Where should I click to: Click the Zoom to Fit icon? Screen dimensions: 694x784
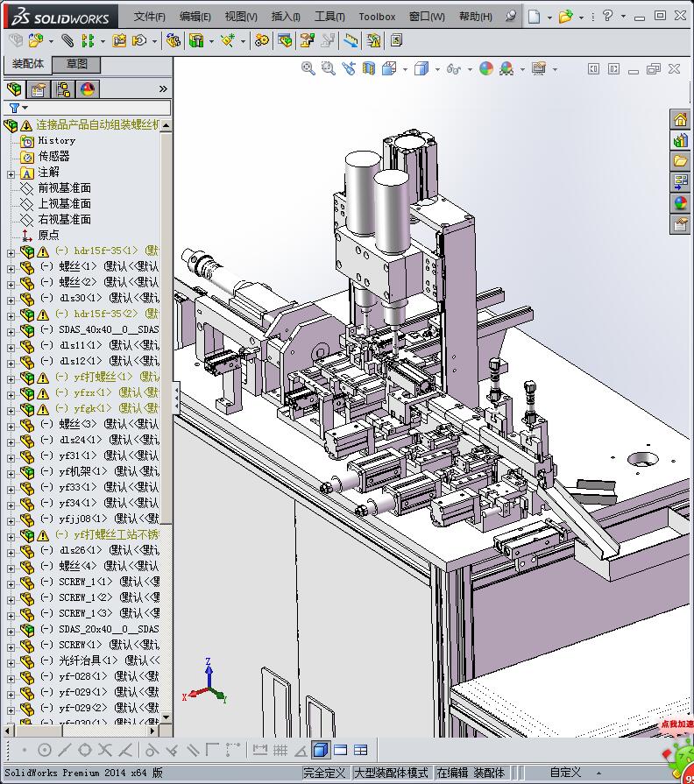click(308, 68)
